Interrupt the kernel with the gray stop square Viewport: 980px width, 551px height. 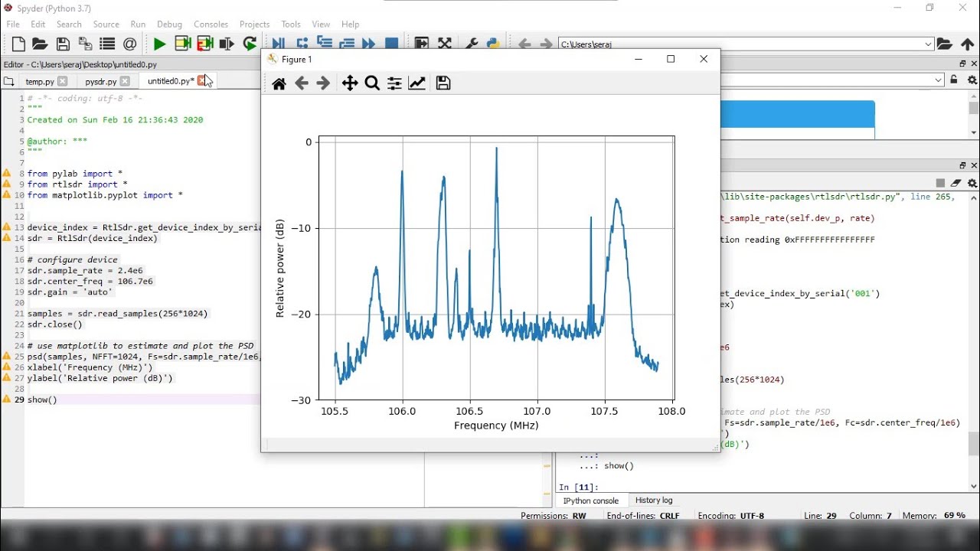[x=940, y=183]
